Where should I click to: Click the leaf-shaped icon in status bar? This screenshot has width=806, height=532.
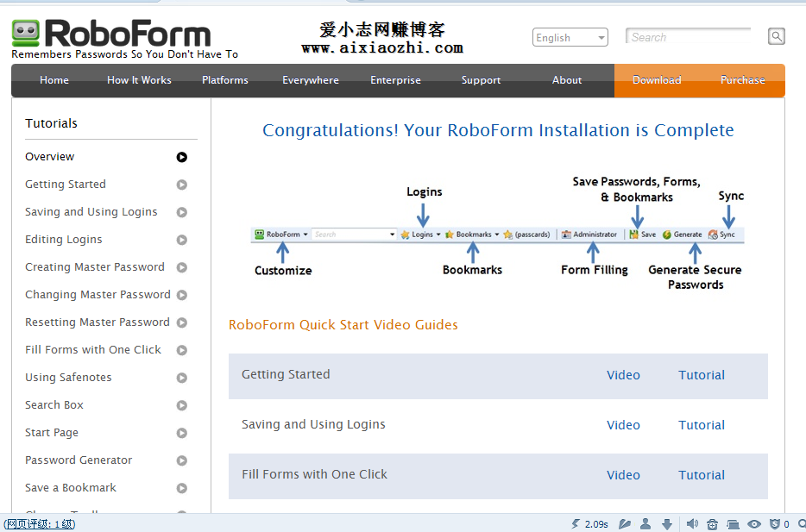[625, 523]
